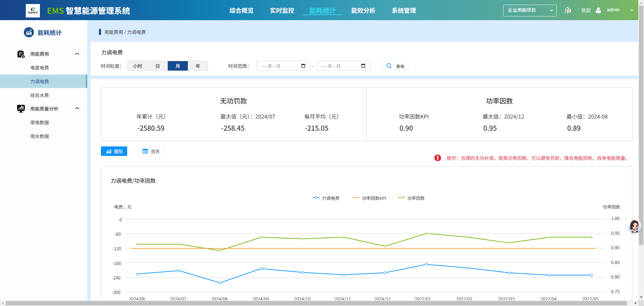Click the 能耗统计 sidebar header icon
Image resolution: width=644 pixels, height=306 pixels.
coord(29,32)
